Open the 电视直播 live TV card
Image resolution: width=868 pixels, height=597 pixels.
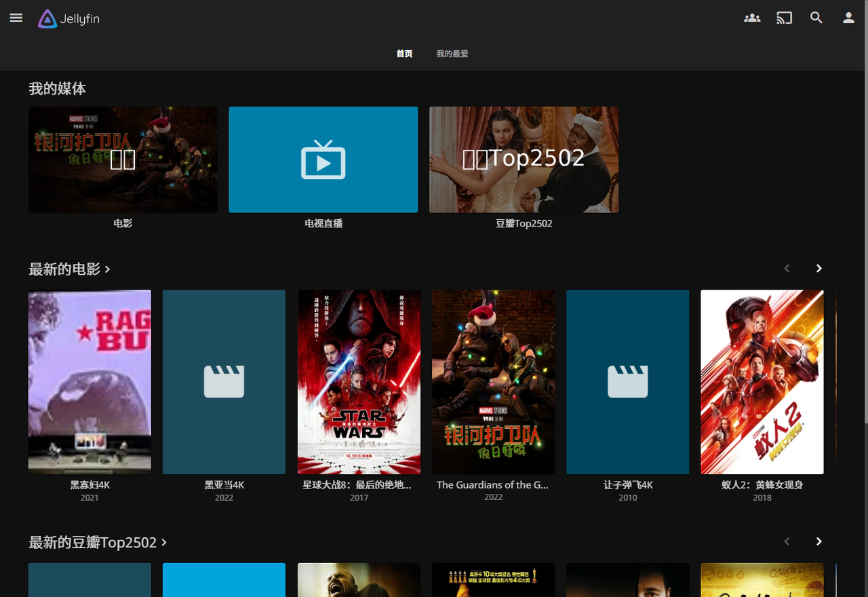[x=323, y=159]
